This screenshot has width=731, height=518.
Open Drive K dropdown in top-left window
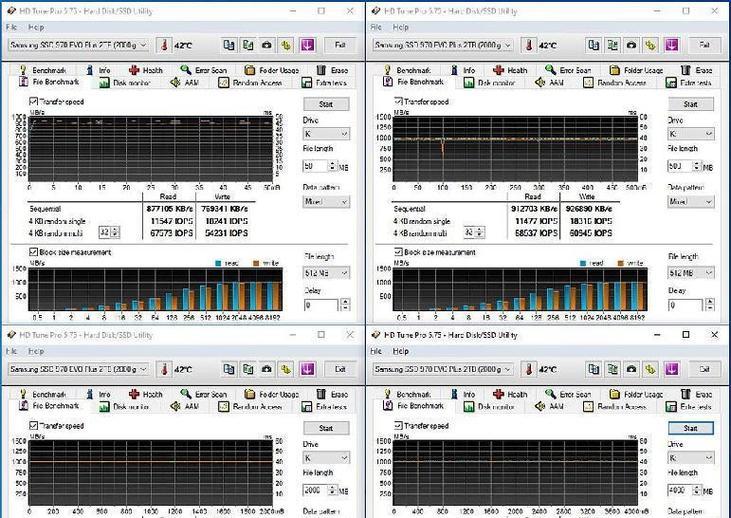click(326, 134)
